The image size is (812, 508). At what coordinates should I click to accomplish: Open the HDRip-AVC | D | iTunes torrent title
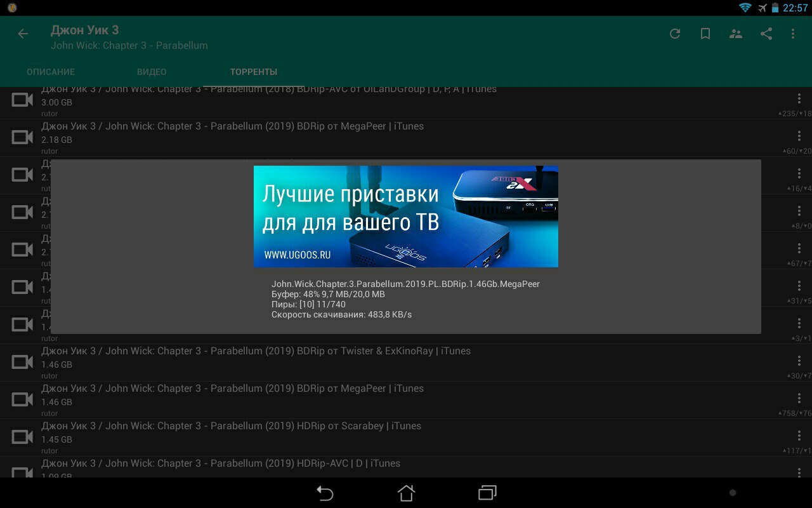pyautogui.click(x=221, y=464)
